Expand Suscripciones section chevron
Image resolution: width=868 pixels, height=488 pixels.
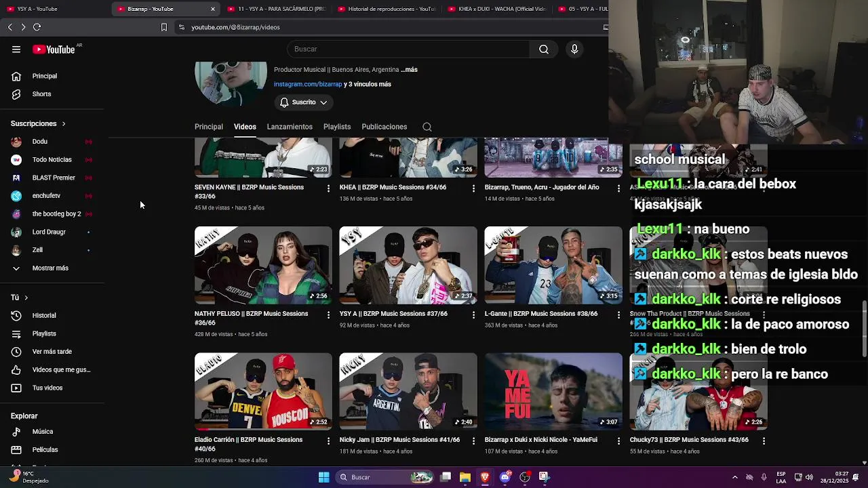pyautogui.click(x=64, y=124)
